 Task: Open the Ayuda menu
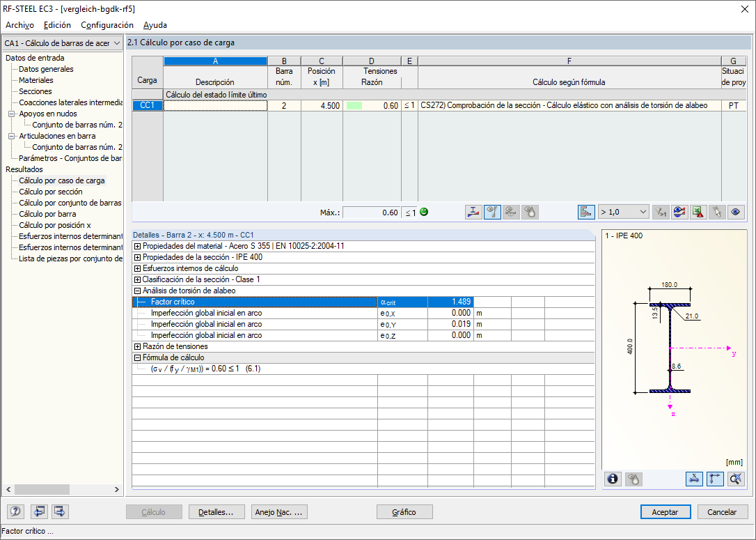155,25
